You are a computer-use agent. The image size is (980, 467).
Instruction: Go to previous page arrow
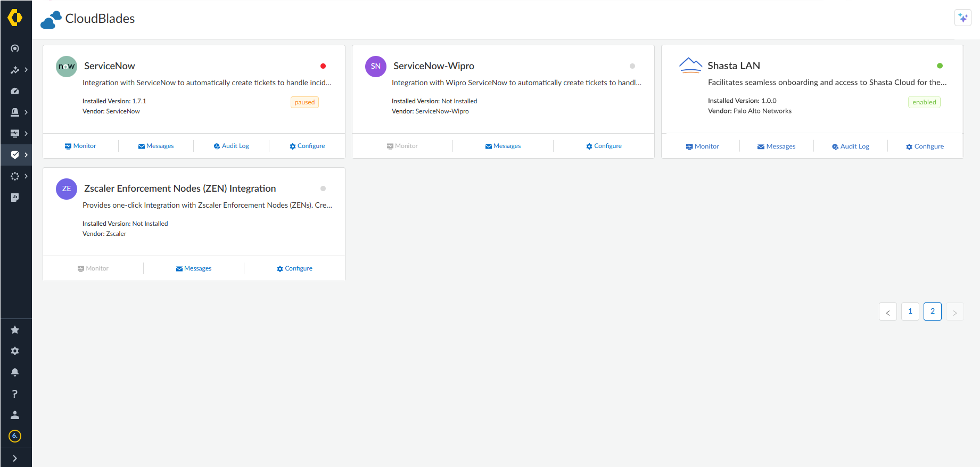(x=887, y=312)
